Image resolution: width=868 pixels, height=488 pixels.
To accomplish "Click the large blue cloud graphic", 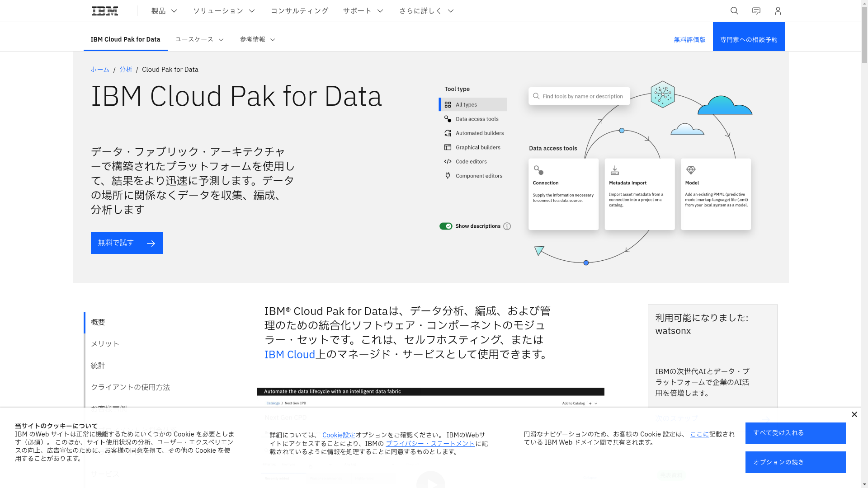I will (725, 105).
